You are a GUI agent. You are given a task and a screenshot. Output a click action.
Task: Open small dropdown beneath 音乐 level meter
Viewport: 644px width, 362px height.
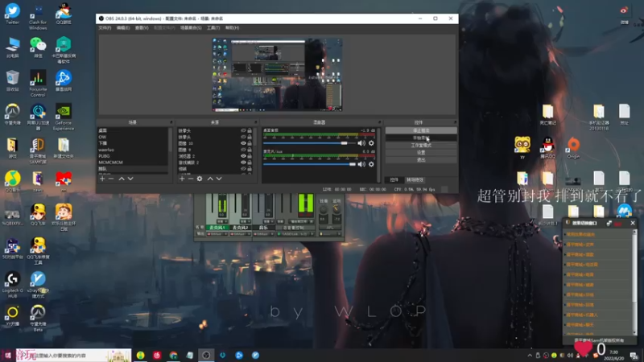272,221
